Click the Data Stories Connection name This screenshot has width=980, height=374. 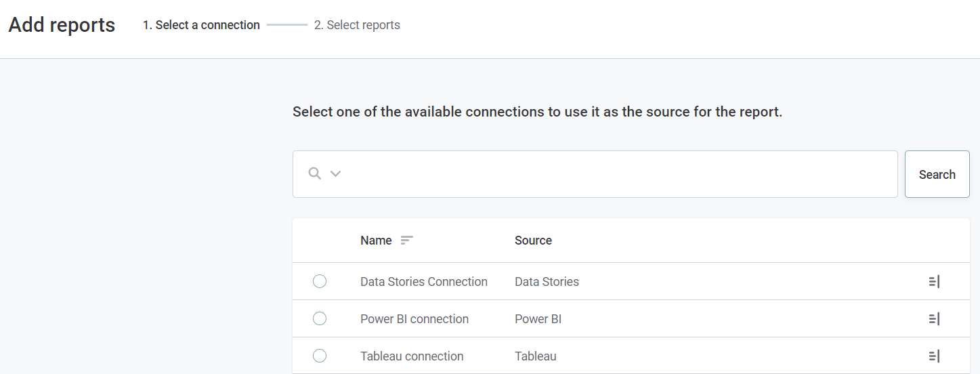(423, 282)
